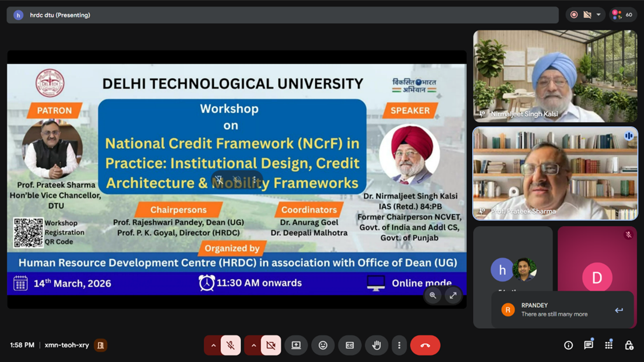Click the orange 'R' avatar of RPANDEY
This screenshot has height=362, width=644.
[x=508, y=310]
